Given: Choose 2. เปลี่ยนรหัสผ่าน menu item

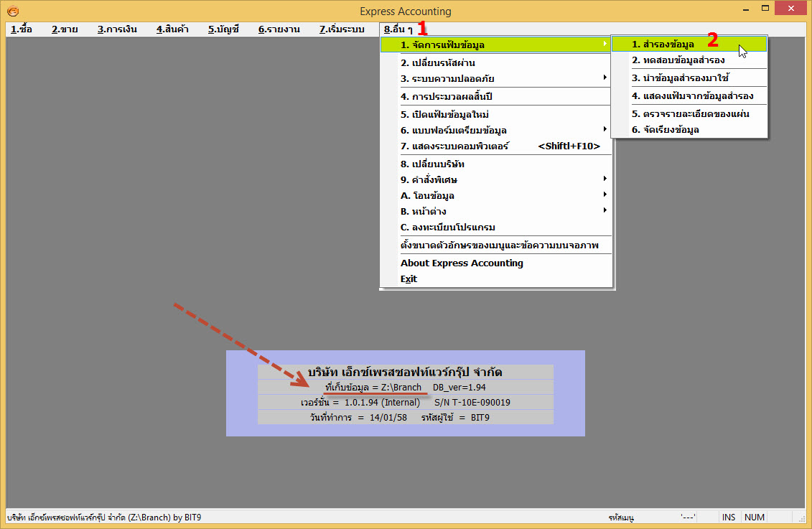Looking at the screenshot, I should pyautogui.click(x=437, y=63).
